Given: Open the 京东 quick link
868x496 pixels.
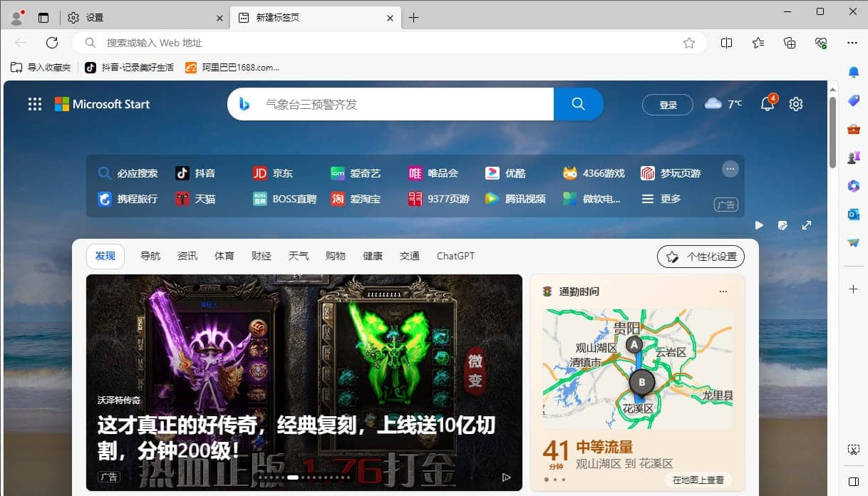Looking at the screenshot, I should [273, 173].
